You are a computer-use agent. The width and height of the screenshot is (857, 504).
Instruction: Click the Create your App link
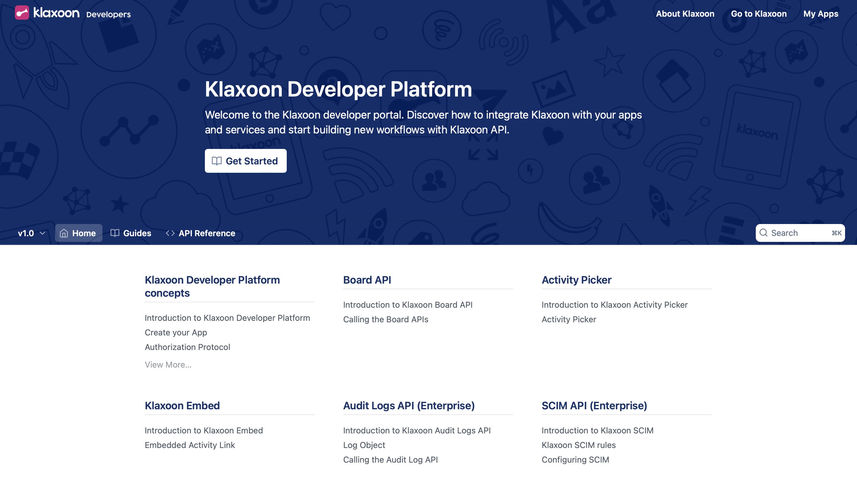click(176, 332)
